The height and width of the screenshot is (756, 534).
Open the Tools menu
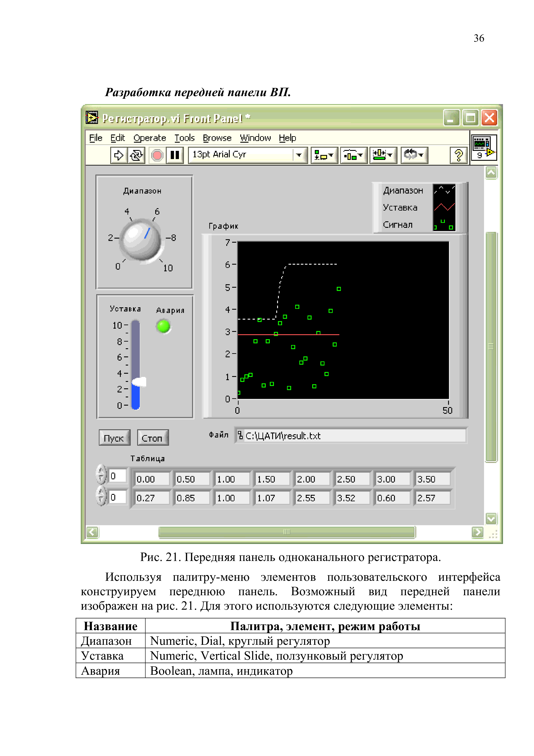point(184,138)
